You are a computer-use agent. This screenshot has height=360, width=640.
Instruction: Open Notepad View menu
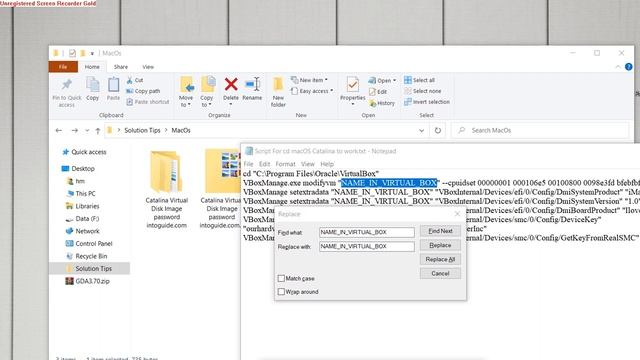click(x=308, y=164)
